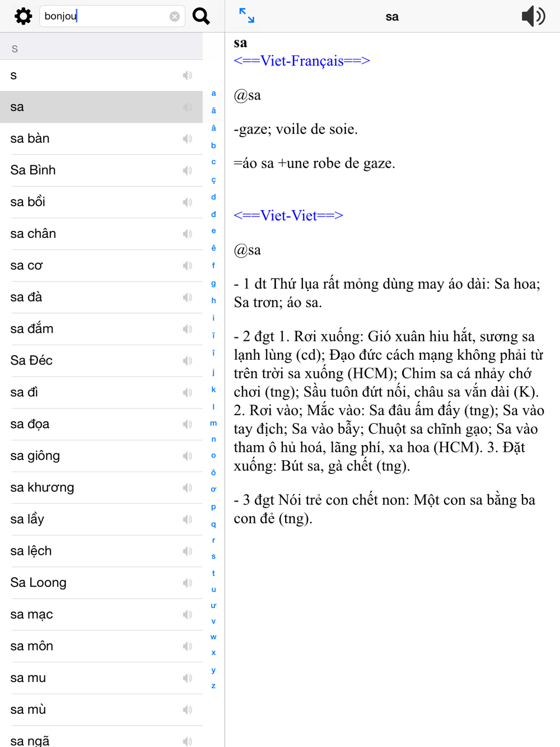
Task: Jump to letter 'b' in the index
Action: pos(213,145)
